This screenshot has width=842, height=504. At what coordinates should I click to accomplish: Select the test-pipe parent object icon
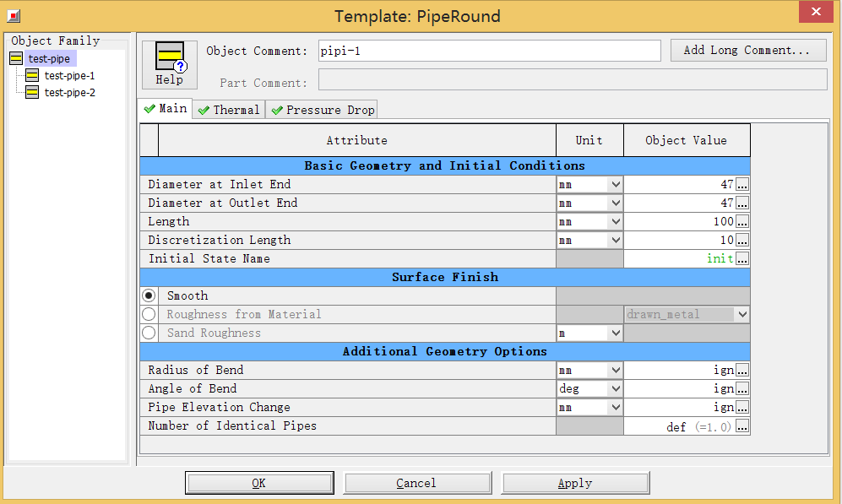click(16, 58)
